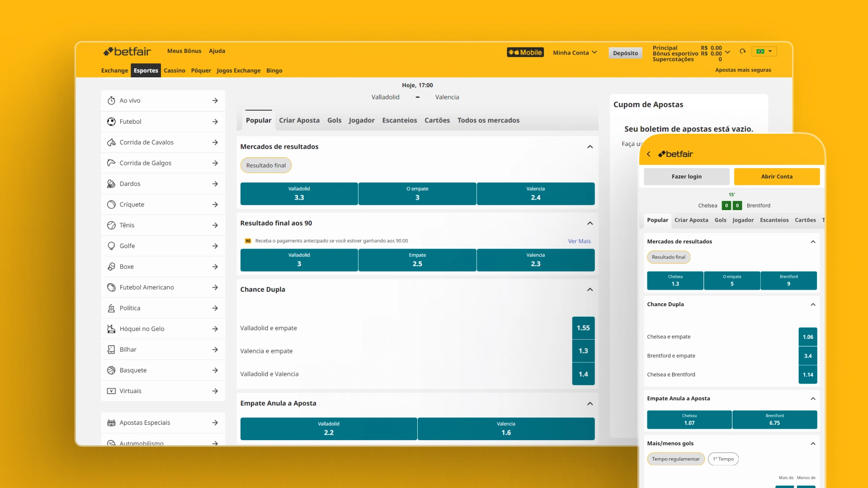Image resolution: width=868 pixels, height=488 pixels.
Task: Tap the back arrow in mobile header
Action: click(649, 154)
